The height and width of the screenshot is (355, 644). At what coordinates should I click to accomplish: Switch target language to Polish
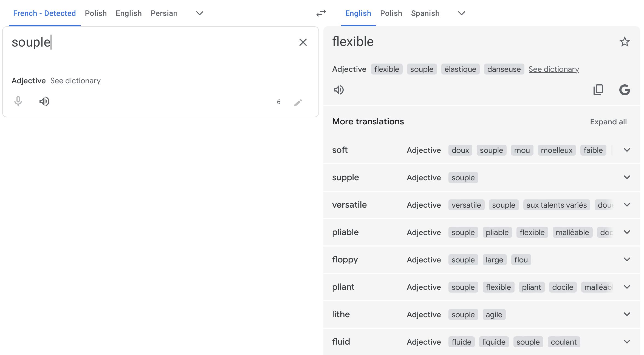point(391,13)
